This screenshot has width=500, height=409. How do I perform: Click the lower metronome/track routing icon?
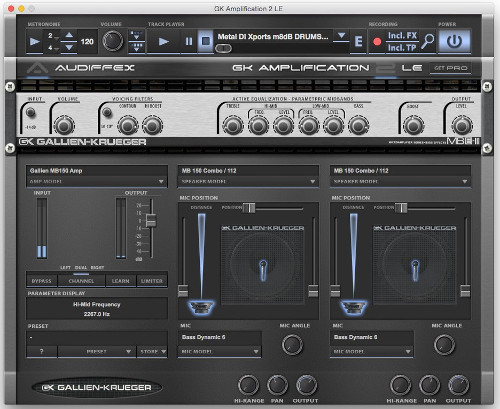point(136,47)
